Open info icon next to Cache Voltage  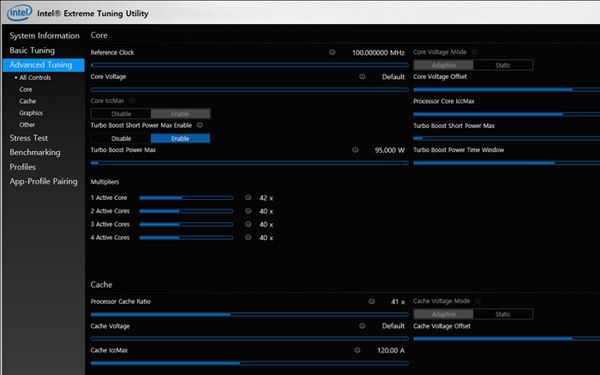tap(362, 326)
